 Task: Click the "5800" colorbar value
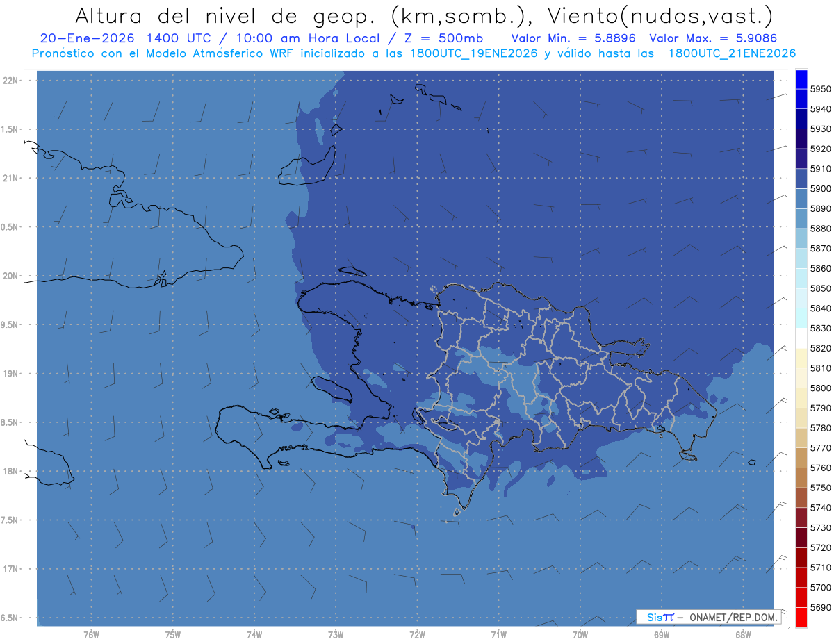tap(820, 388)
